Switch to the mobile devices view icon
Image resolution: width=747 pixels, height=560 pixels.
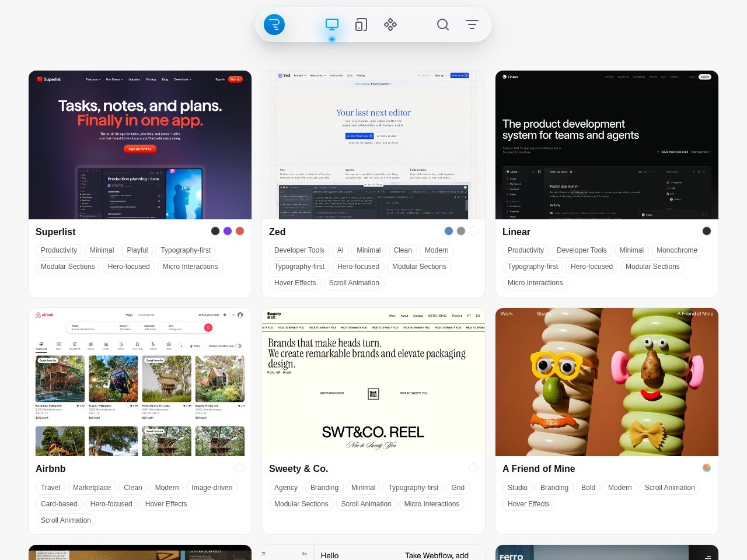[x=361, y=24]
